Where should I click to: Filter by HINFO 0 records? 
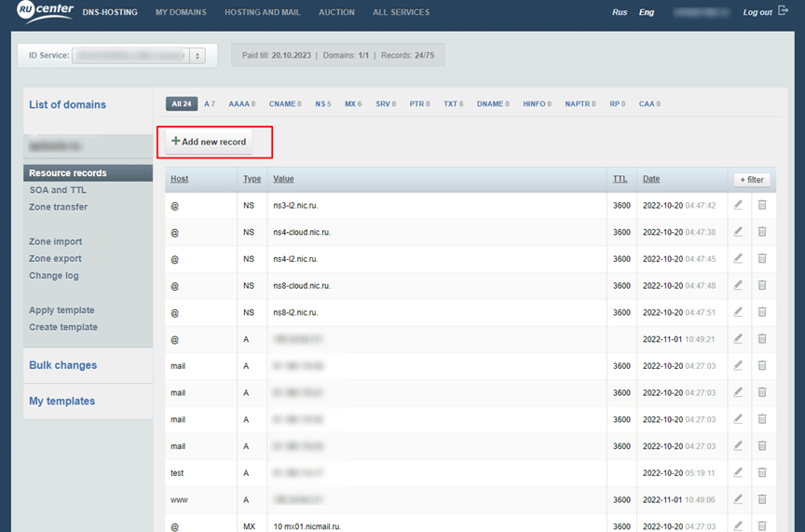[537, 103]
